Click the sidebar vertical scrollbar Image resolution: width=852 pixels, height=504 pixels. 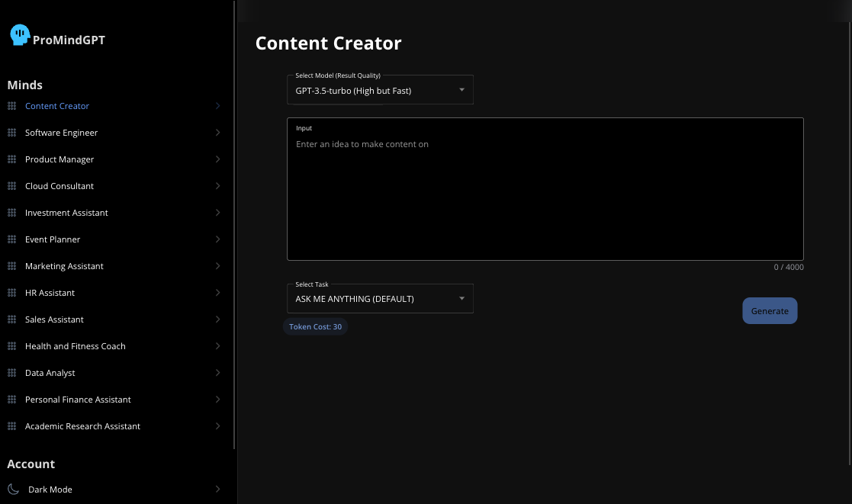click(x=234, y=229)
